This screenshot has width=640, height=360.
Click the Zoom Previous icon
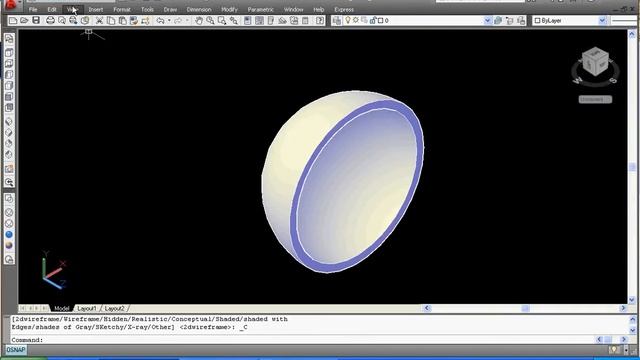233,20
